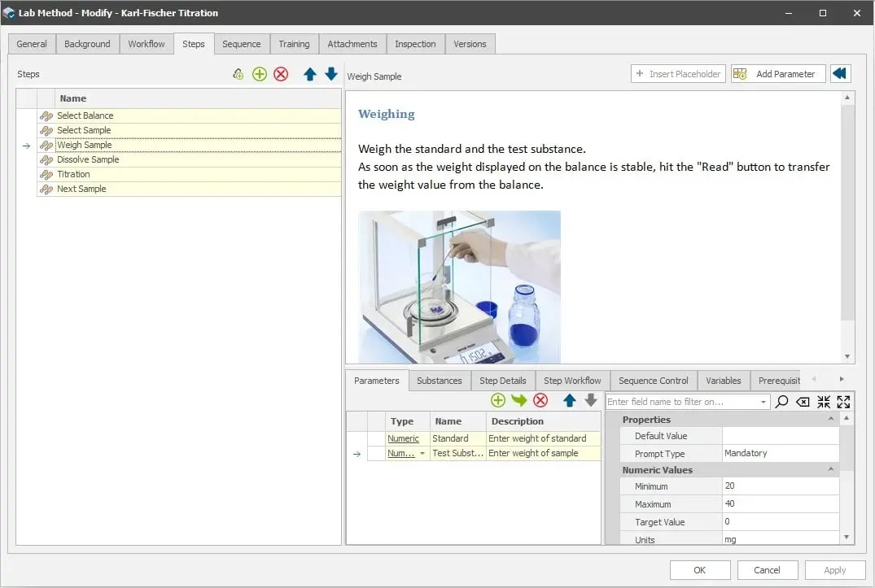The width and height of the screenshot is (875, 588).
Task: Click the step icon beside Dissolve Sample
Action: point(46,160)
